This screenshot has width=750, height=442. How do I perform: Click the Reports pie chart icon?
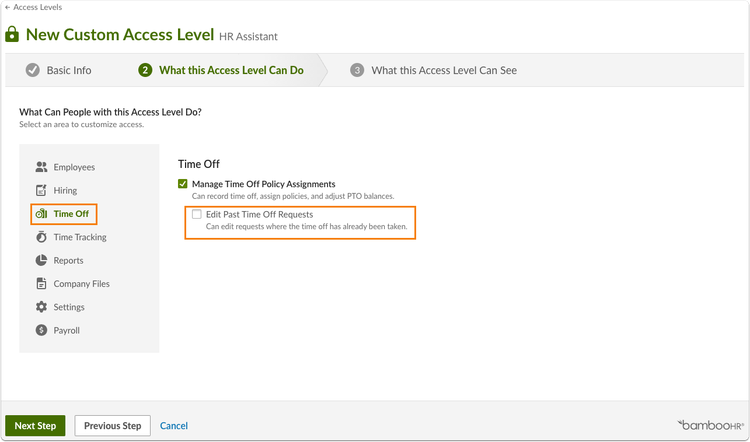(x=42, y=260)
